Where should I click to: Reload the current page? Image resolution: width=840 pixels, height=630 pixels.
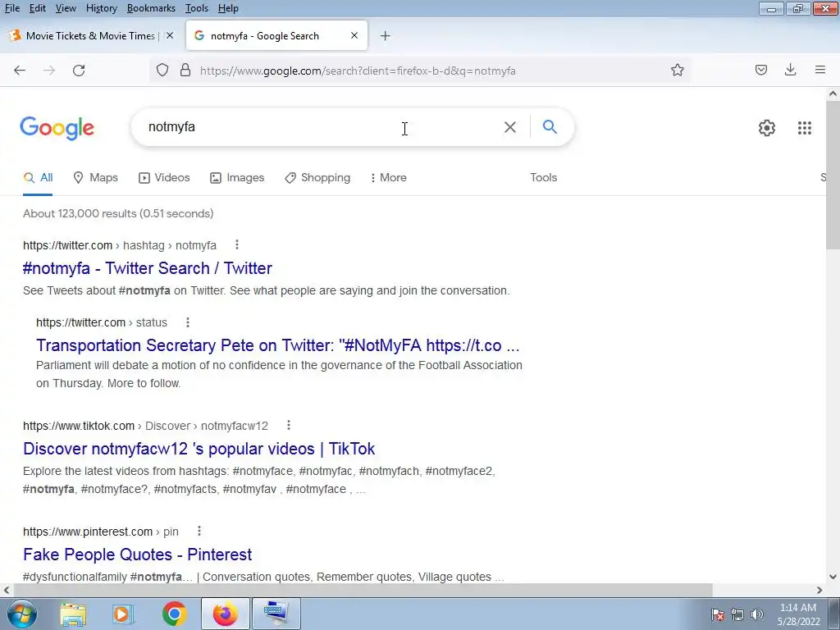point(79,71)
